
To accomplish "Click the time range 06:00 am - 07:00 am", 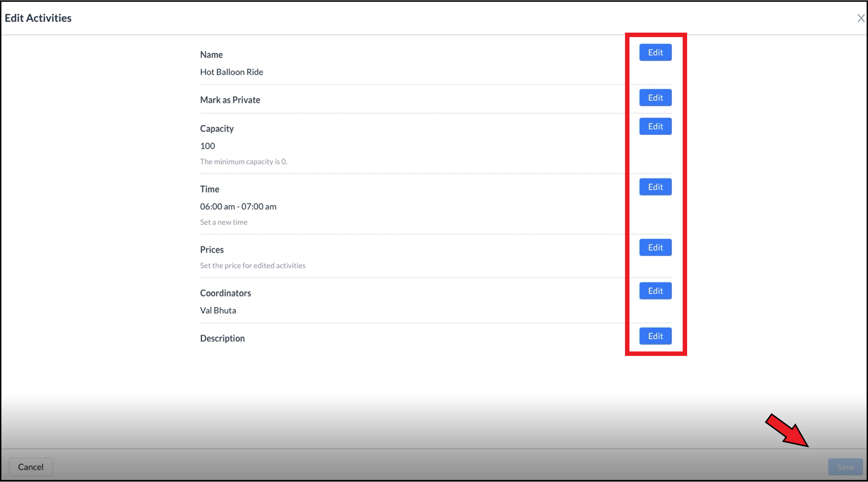I will pos(238,206).
